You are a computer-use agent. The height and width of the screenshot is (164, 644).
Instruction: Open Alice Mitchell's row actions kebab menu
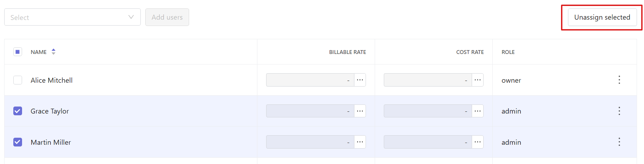pos(619,80)
